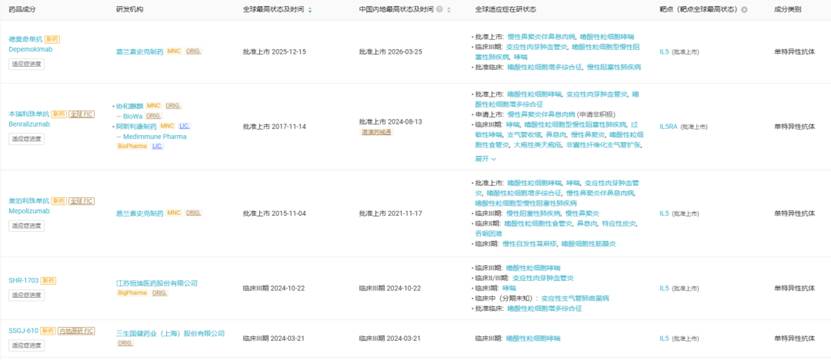Click ORIG tag in Mepolizumab row

tap(193, 213)
